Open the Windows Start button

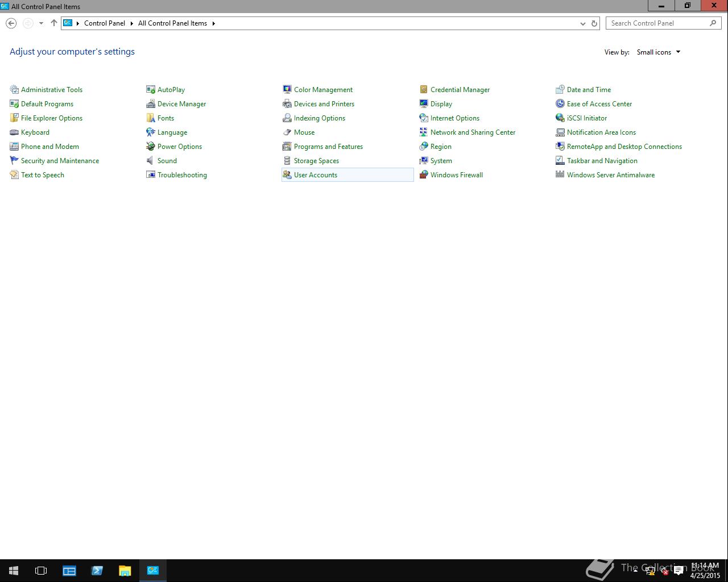[x=14, y=571]
